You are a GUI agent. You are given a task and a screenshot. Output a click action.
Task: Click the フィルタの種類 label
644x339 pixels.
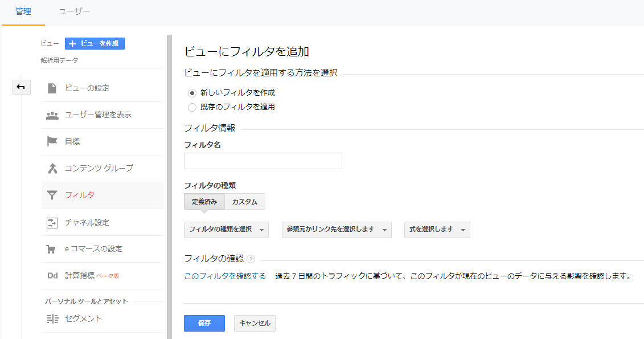pos(210,185)
